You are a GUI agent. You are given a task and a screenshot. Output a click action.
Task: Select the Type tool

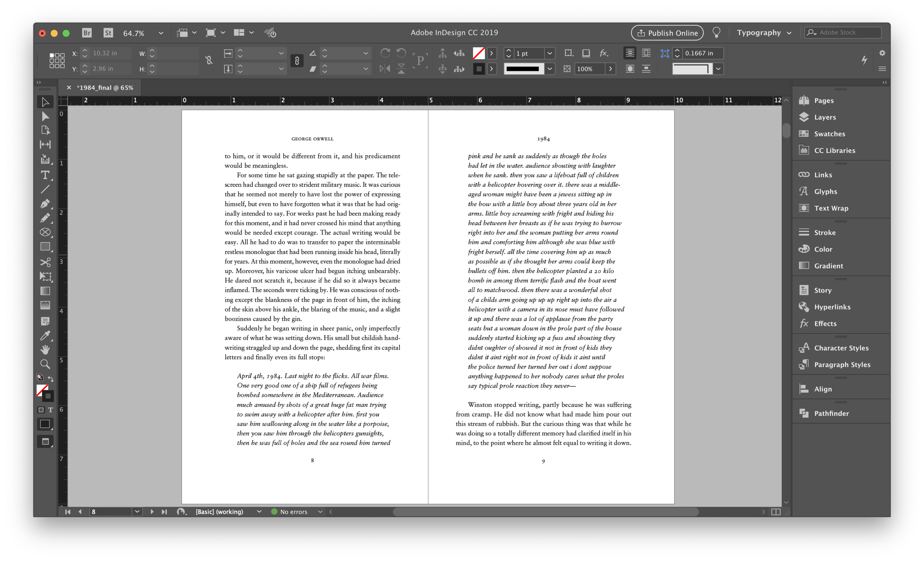tap(45, 175)
